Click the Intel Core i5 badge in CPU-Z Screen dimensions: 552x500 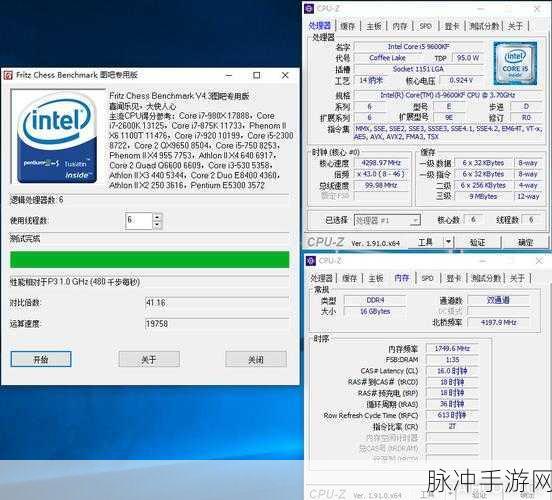(x=515, y=63)
